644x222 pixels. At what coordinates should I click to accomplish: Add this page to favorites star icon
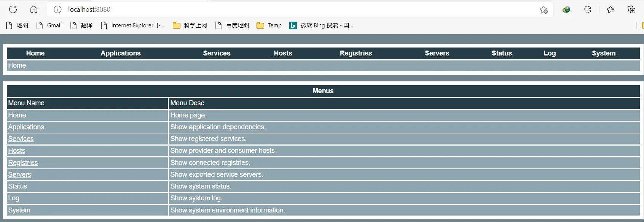pyautogui.click(x=543, y=10)
